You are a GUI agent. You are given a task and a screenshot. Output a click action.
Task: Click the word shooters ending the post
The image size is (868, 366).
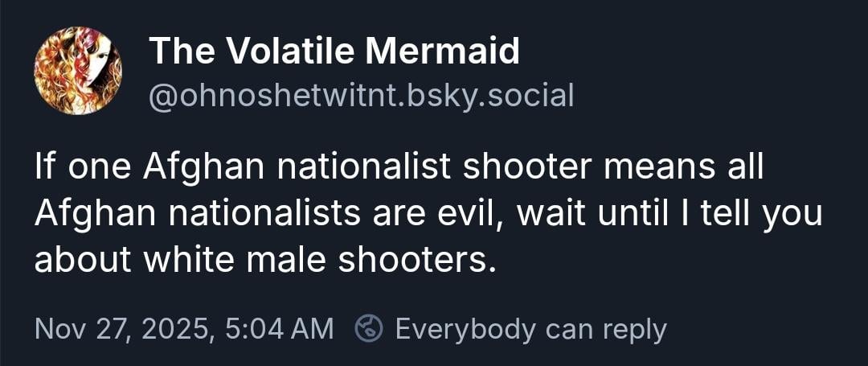coord(423,260)
